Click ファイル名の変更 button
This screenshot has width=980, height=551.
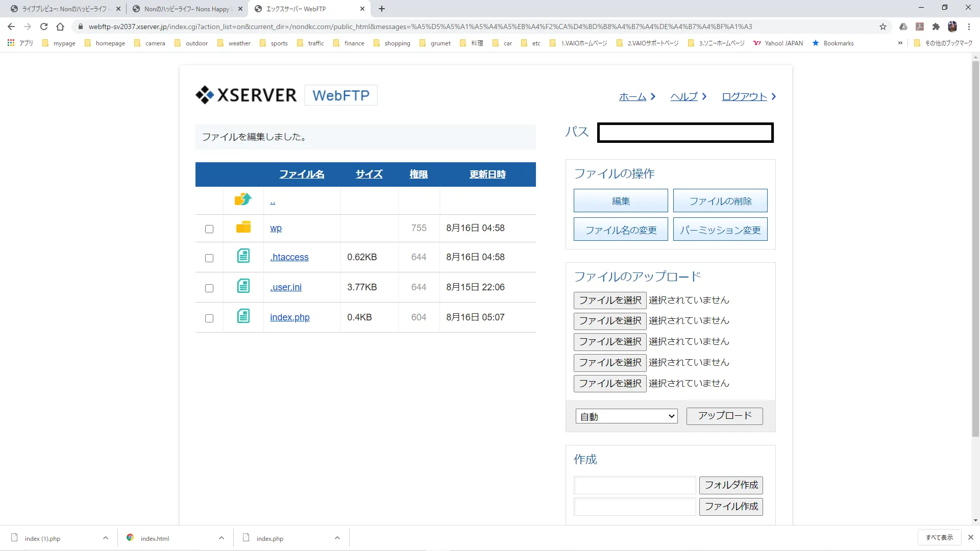(x=621, y=230)
